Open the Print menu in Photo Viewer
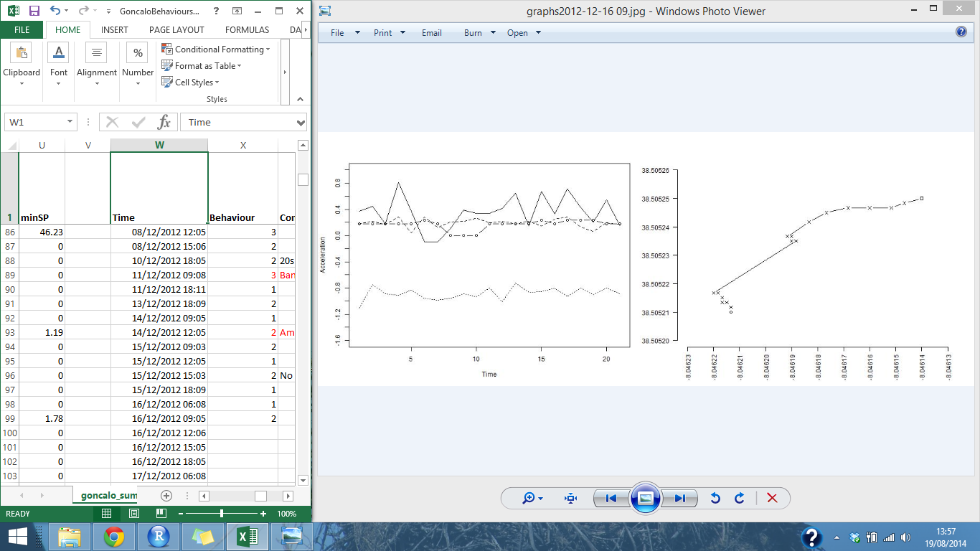Image resolution: width=980 pixels, height=551 pixels. click(x=390, y=33)
